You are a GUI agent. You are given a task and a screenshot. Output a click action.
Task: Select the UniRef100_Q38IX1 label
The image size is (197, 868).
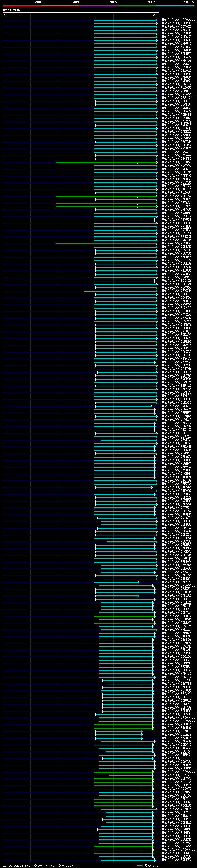coord(177,98)
